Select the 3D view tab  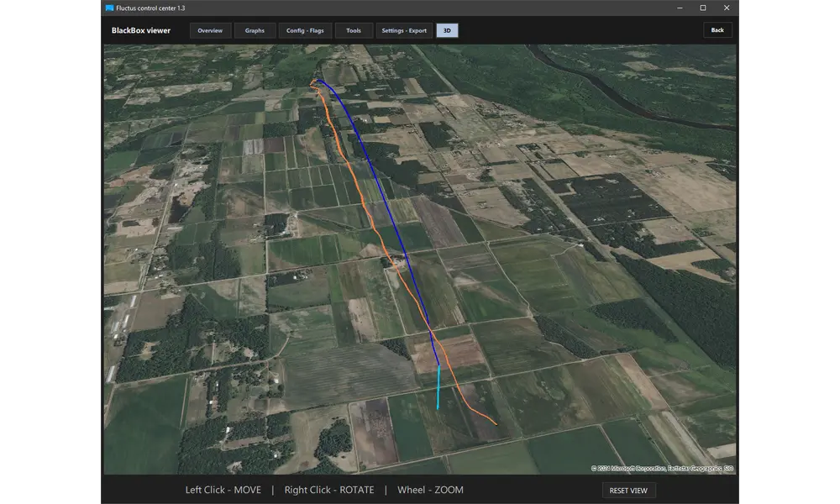[447, 30]
